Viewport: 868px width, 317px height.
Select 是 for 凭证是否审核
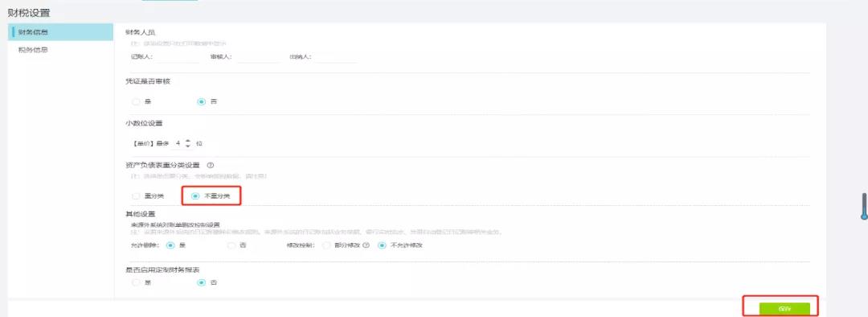tap(136, 101)
